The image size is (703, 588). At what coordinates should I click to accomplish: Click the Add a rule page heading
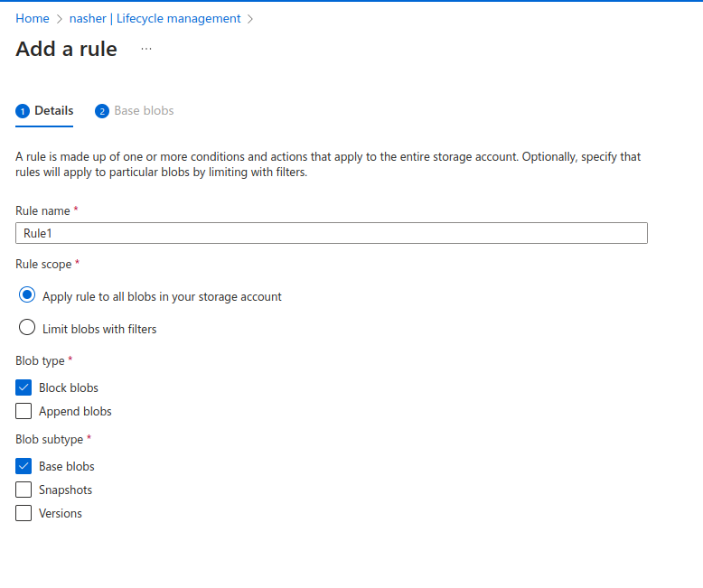pyautogui.click(x=66, y=49)
